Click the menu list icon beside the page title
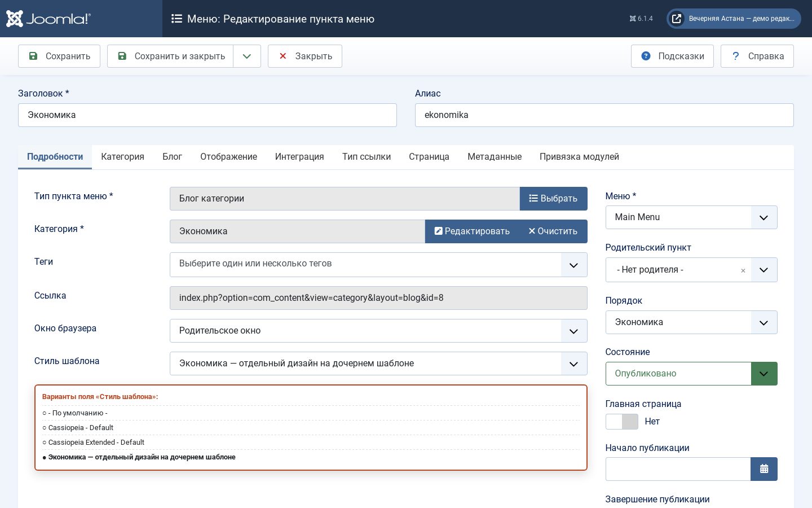Screen dimensions: 812x508 click(x=176, y=19)
